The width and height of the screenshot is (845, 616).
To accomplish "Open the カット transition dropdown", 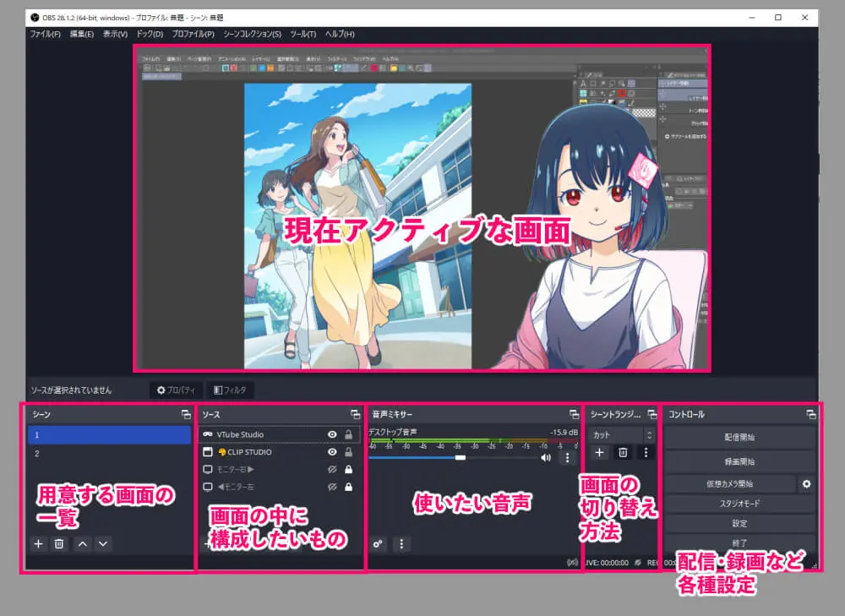I will coord(623,435).
